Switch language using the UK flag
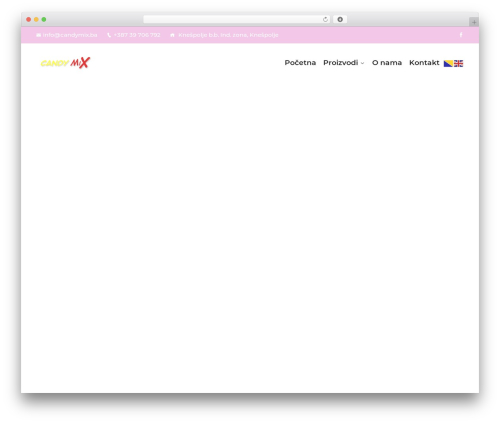Viewport: 500px width, 423px height. click(x=458, y=63)
